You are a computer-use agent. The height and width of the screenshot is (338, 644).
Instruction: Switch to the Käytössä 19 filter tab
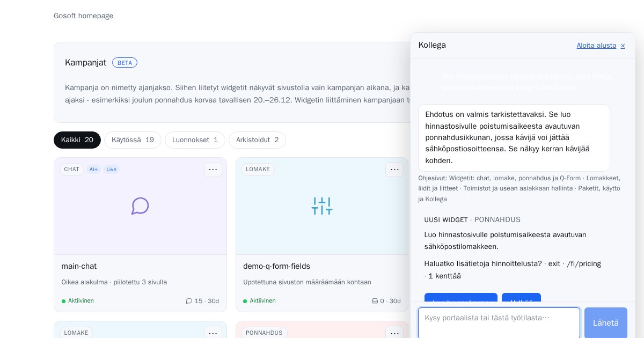click(133, 140)
